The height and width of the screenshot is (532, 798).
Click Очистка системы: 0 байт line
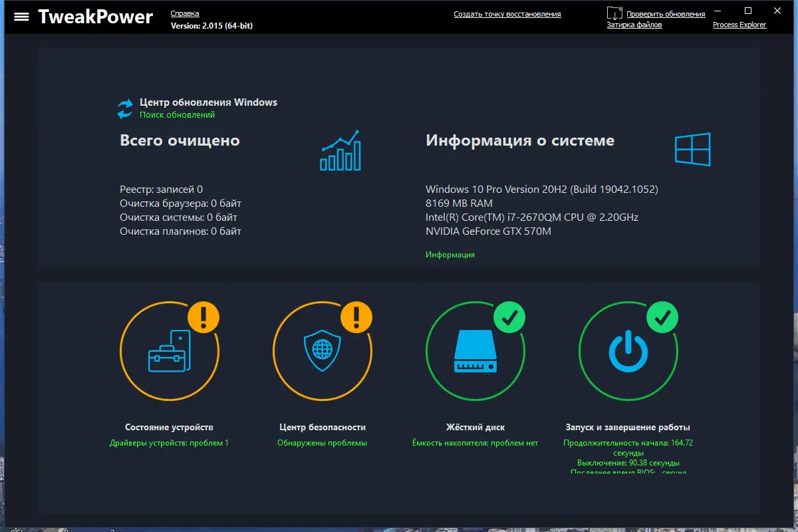[178, 217]
